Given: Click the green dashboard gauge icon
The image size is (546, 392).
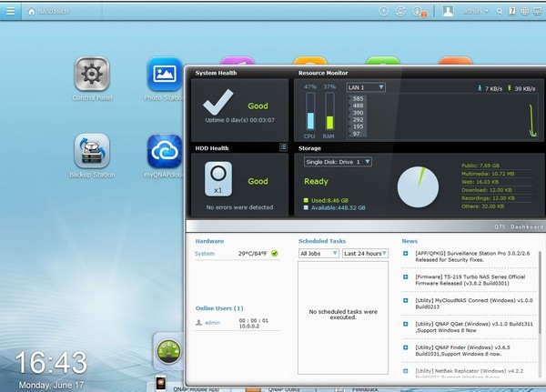Looking at the screenshot, I should tap(168, 351).
